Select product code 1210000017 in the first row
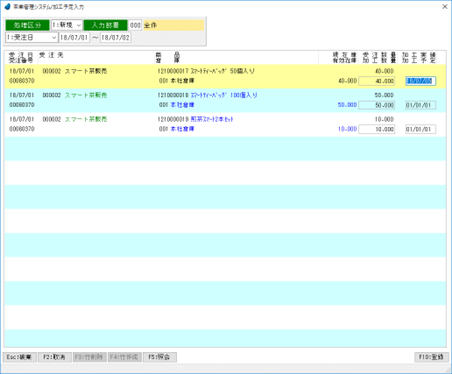This screenshot has height=374, width=452. point(173,71)
